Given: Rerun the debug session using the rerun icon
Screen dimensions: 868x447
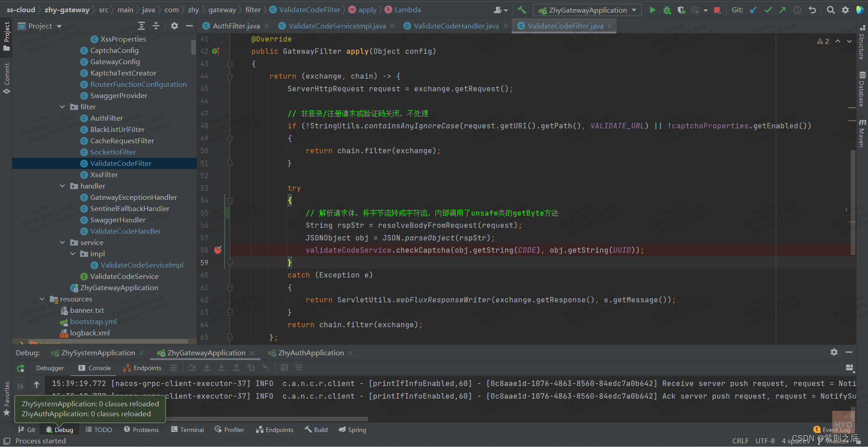Looking at the screenshot, I should (x=20, y=368).
